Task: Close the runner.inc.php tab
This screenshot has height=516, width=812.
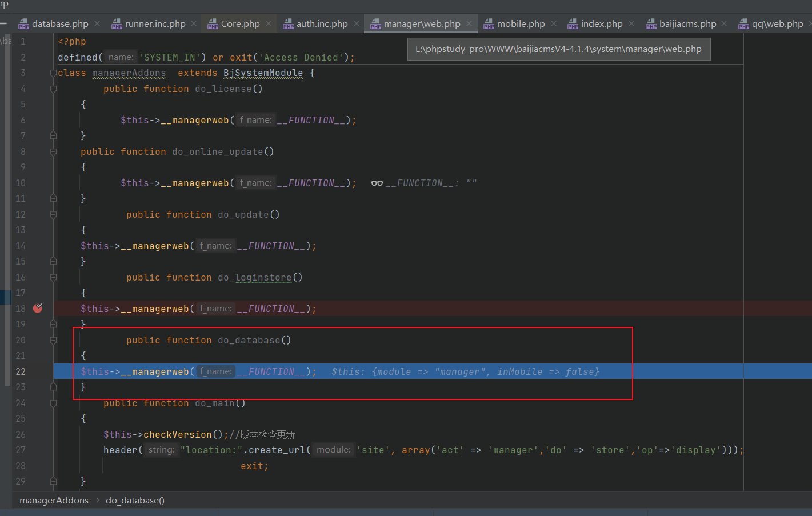Action: click(194, 23)
